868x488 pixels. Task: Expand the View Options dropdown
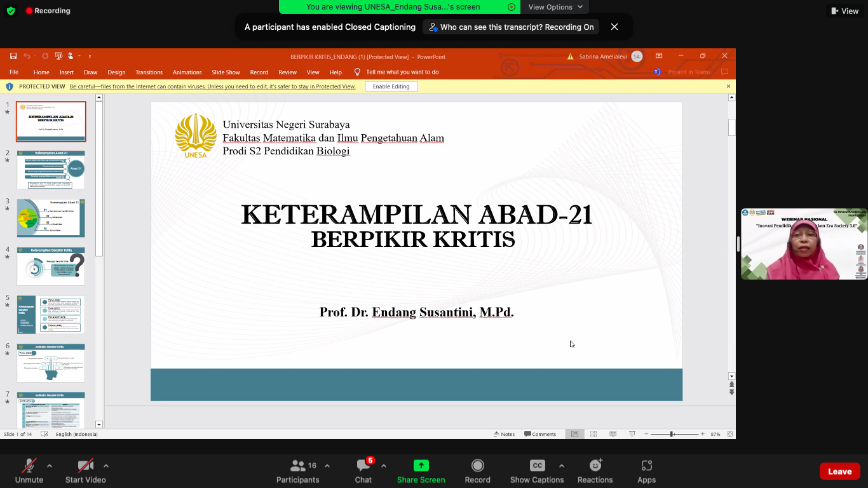point(555,7)
